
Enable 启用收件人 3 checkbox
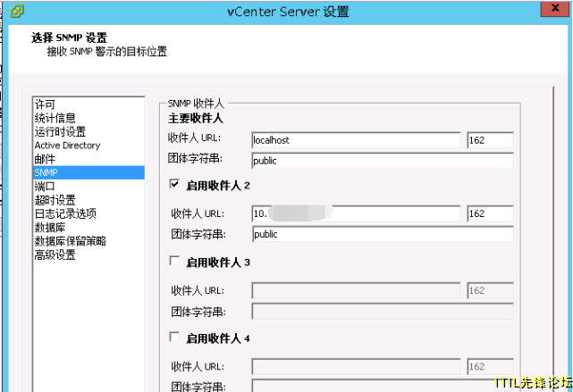[174, 261]
